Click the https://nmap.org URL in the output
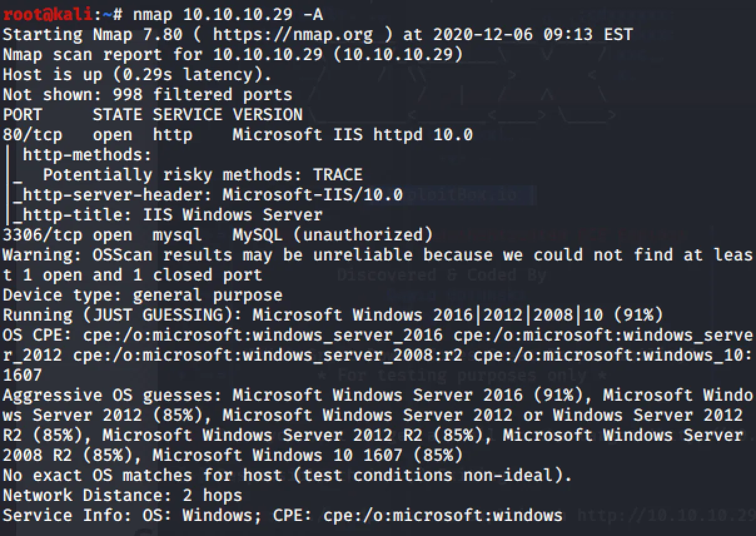756x536 pixels. click(x=292, y=34)
